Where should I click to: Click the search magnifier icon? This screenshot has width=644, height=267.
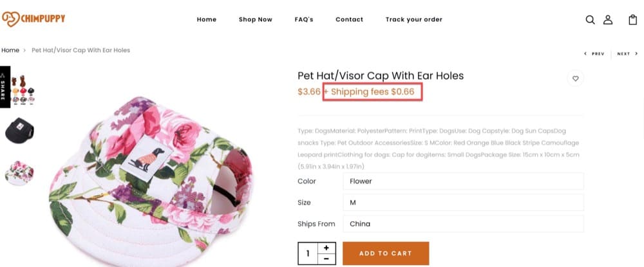[x=590, y=19]
